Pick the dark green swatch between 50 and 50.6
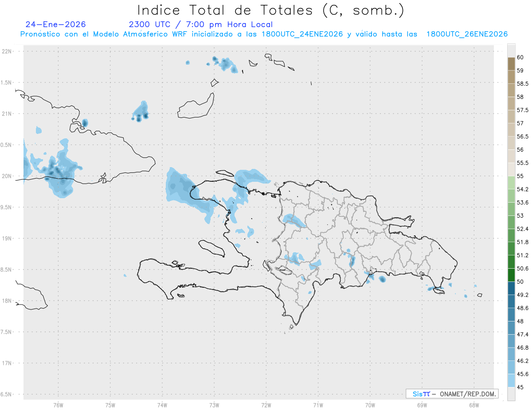This screenshot has width=532, height=411. click(x=511, y=275)
